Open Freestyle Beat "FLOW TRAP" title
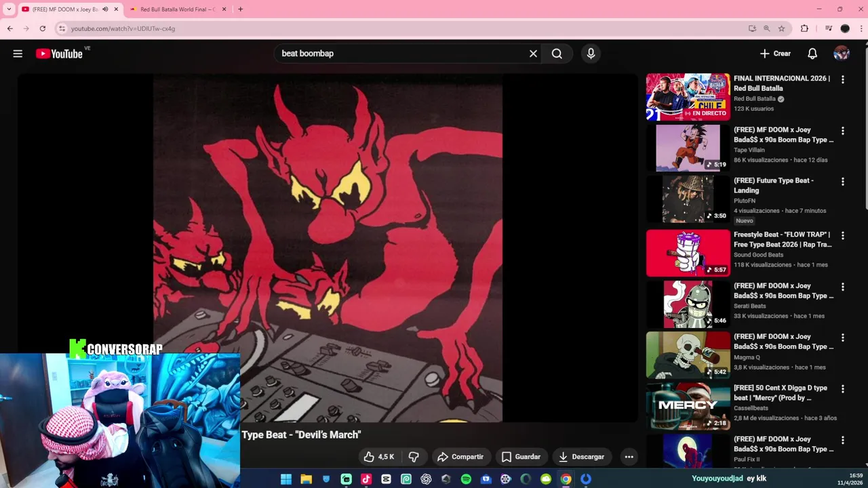868x488 pixels. click(x=783, y=239)
